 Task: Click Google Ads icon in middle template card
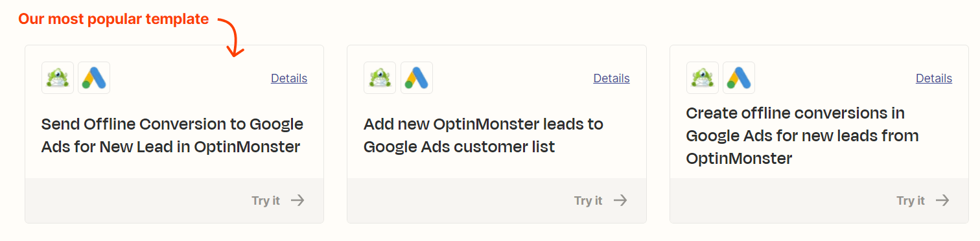click(417, 78)
